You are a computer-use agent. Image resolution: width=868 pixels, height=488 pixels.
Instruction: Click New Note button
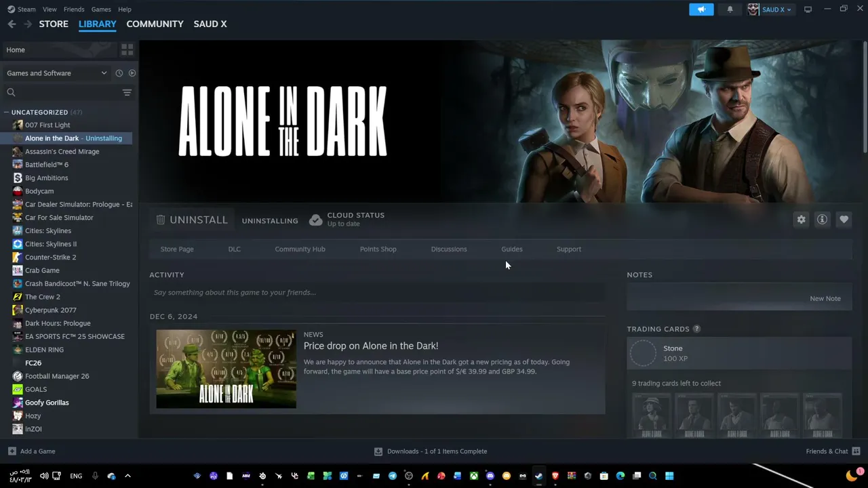pos(825,299)
